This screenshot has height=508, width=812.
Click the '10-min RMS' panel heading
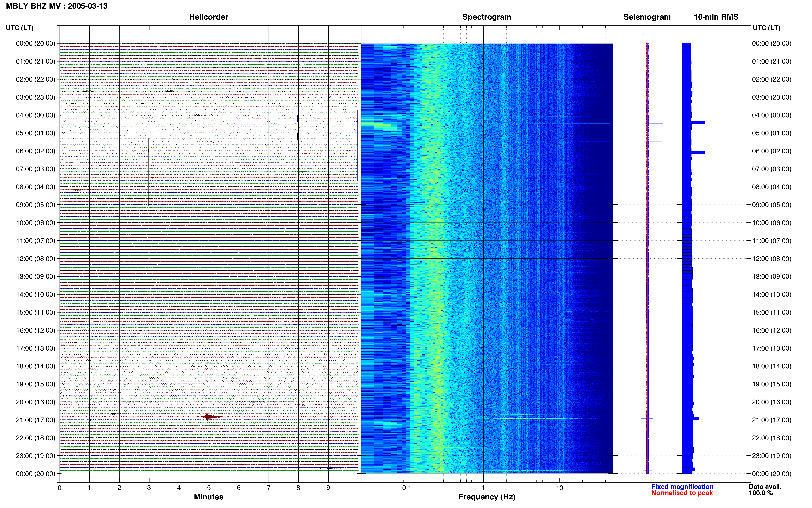716,17
